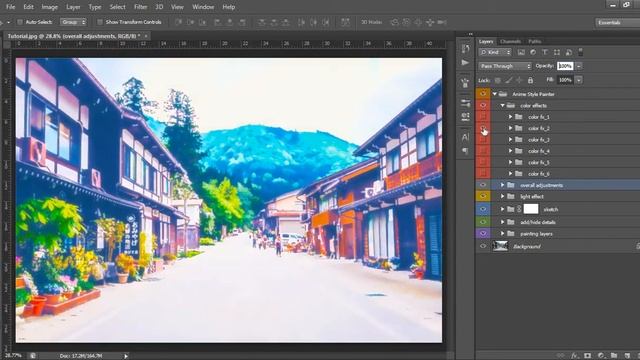
Task: Open the Fill slider arrow
Action: 579,80
